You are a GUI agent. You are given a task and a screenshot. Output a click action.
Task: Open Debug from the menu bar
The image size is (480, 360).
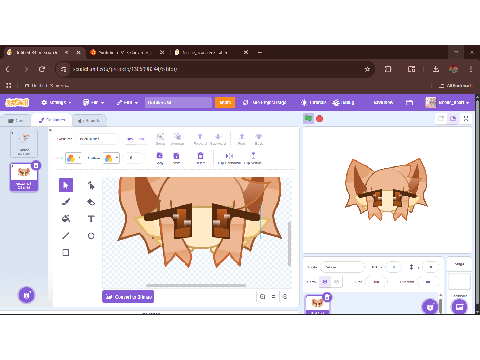tap(343, 102)
